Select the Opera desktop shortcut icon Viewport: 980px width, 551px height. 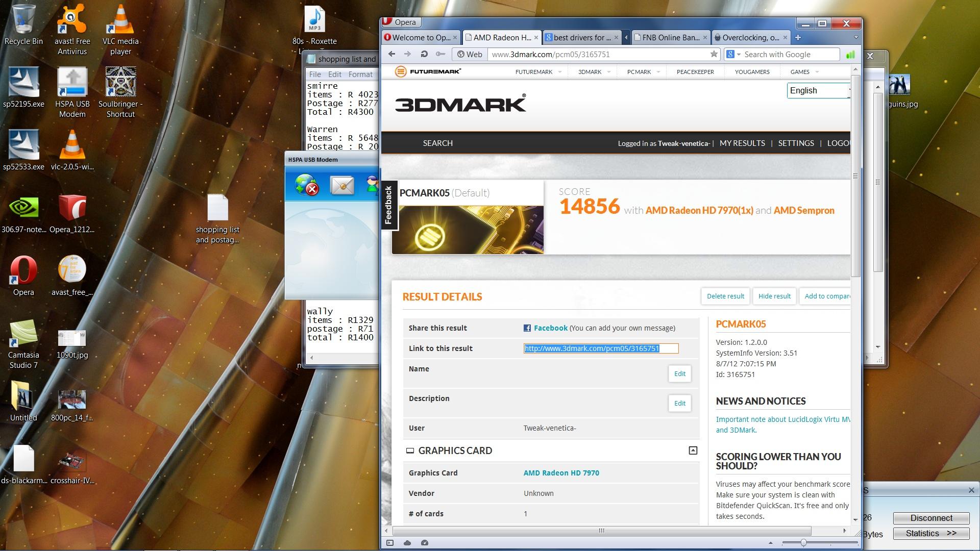[x=23, y=276]
